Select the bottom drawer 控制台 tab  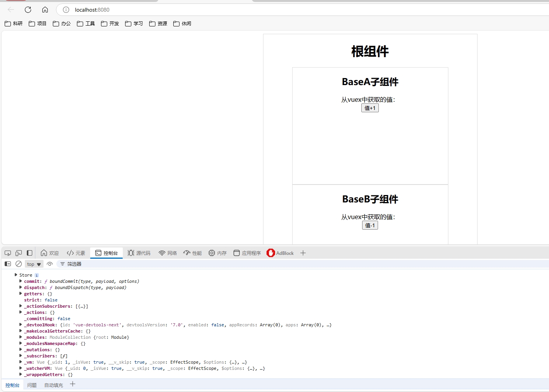point(12,385)
